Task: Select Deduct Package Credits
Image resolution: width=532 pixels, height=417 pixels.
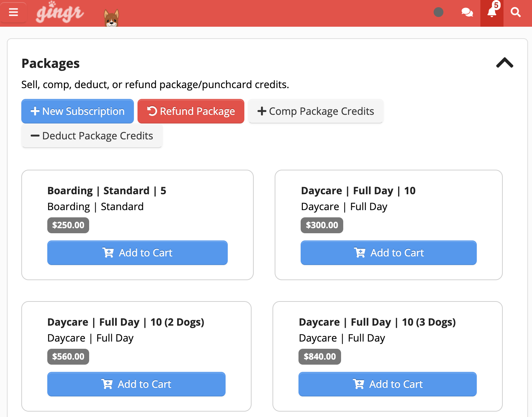Action: coord(92,136)
